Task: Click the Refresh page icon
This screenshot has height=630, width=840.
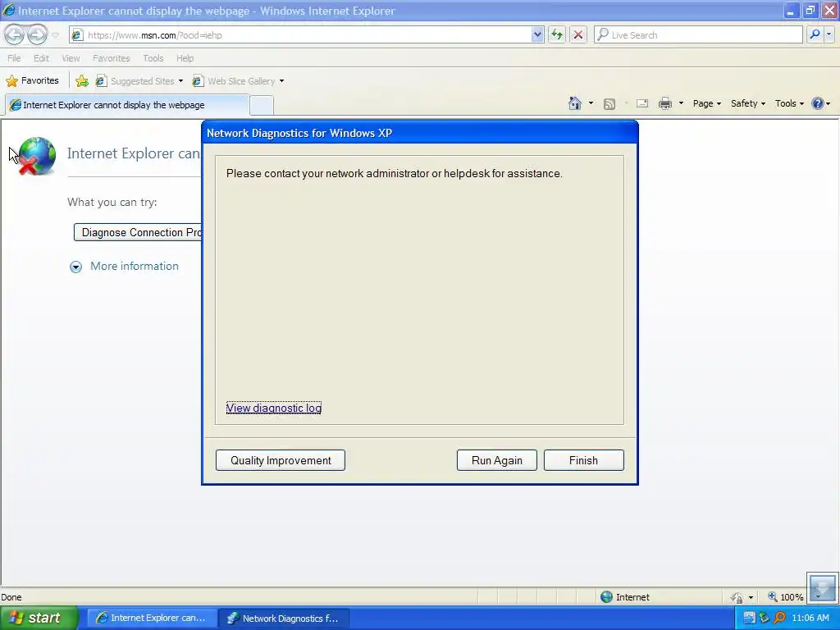Action: (x=557, y=34)
